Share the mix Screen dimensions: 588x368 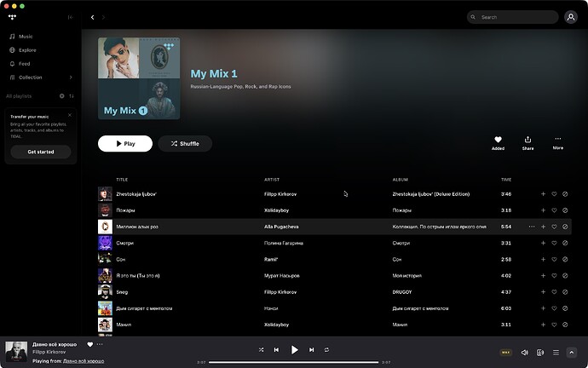527,143
